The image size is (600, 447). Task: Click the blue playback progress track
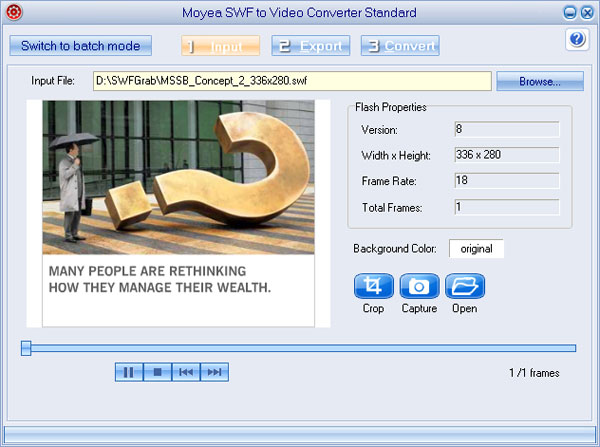pyautogui.click(x=303, y=348)
